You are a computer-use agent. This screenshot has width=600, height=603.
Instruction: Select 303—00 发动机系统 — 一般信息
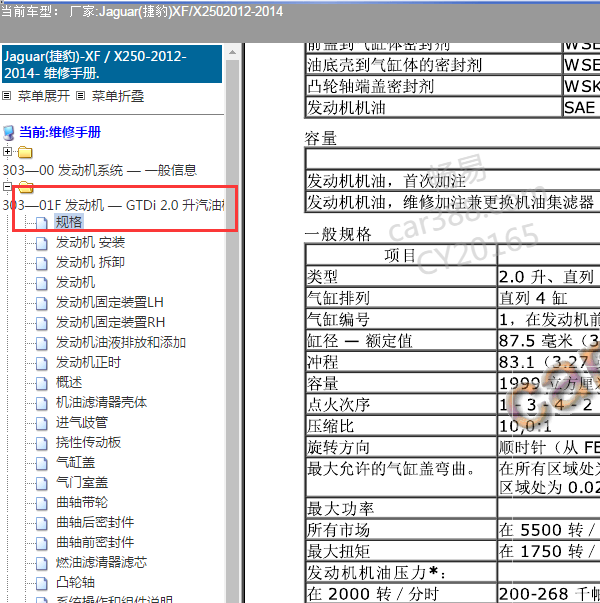[x=100, y=170]
